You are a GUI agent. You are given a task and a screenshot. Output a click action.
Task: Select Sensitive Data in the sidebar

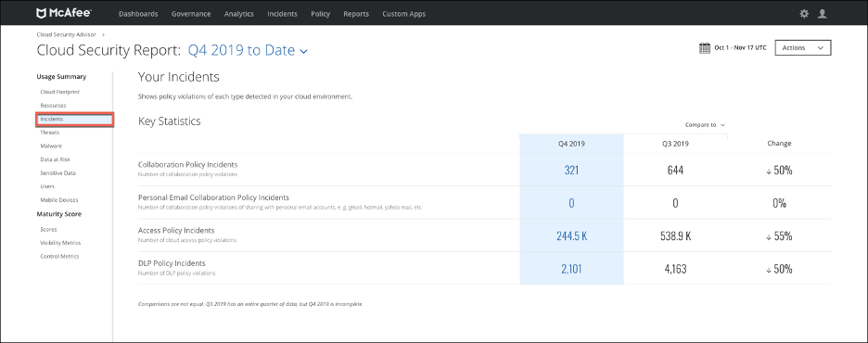click(58, 173)
